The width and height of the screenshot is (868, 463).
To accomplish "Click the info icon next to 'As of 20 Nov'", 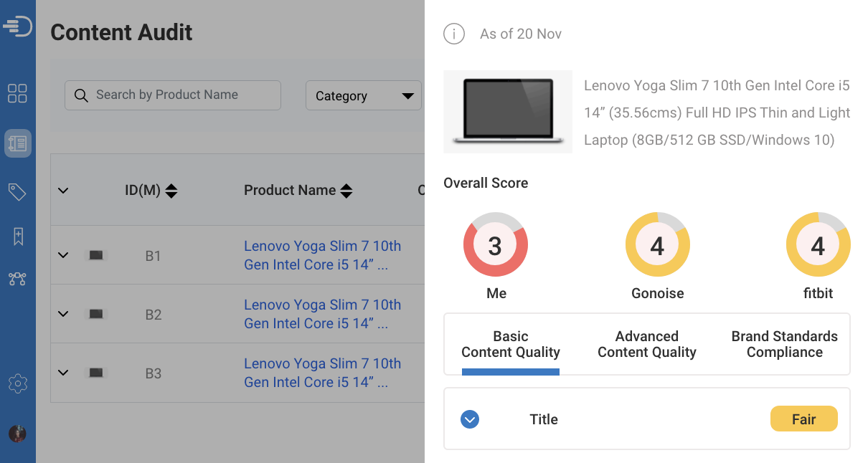I will (x=453, y=34).
